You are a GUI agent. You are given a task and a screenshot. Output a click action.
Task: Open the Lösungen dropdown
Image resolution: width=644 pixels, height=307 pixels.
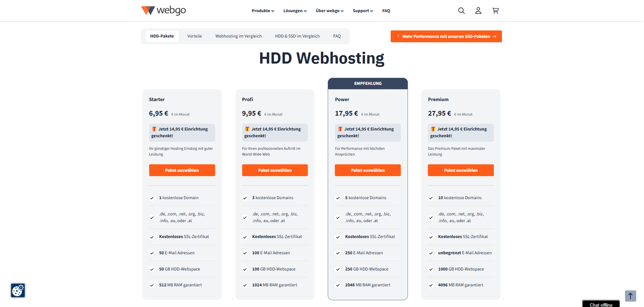coord(295,10)
